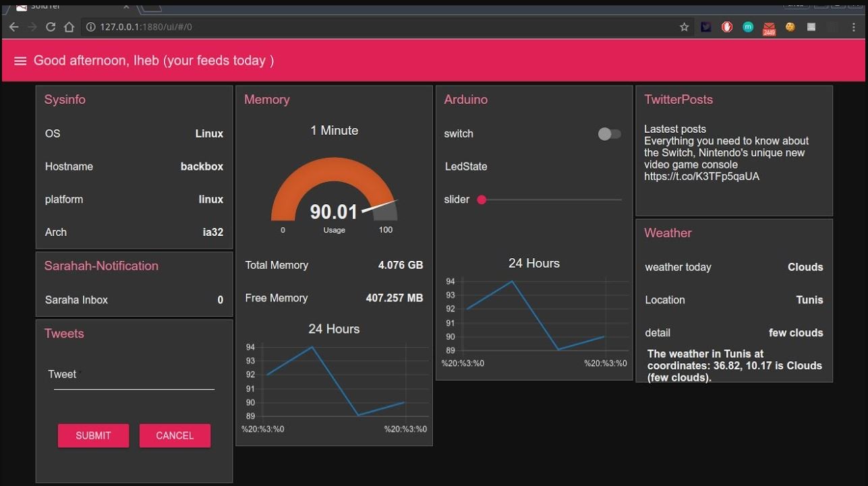Open the dark blue bird extension icon
868x486 pixels.
[706, 27]
